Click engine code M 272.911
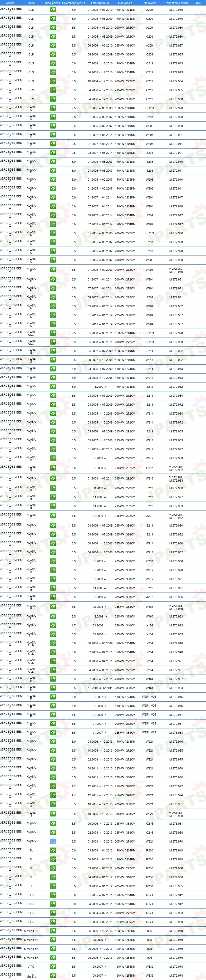The width and height of the screenshot is (206, 980). [x=176, y=144]
